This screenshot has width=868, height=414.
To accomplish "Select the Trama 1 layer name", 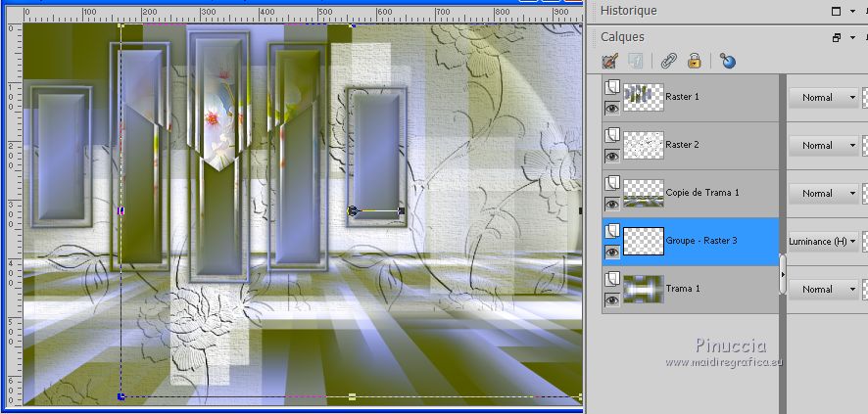I will (x=683, y=289).
